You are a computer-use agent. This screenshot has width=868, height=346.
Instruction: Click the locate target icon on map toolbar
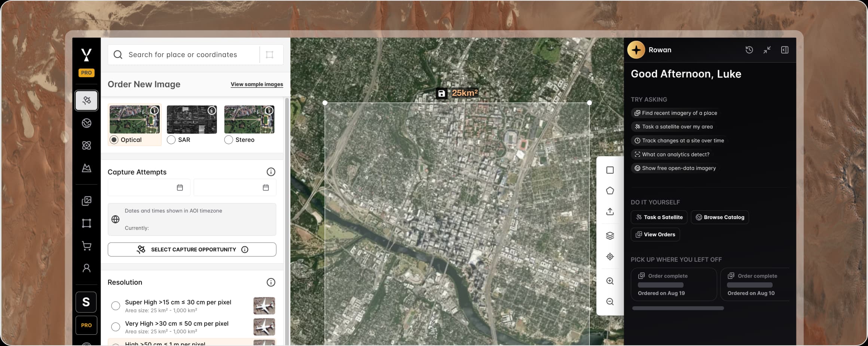610,257
